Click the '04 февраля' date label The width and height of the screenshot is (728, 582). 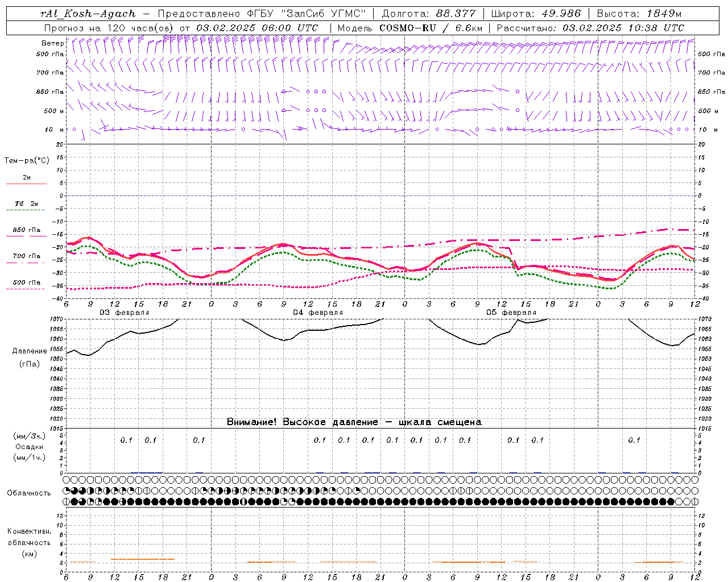(318, 313)
